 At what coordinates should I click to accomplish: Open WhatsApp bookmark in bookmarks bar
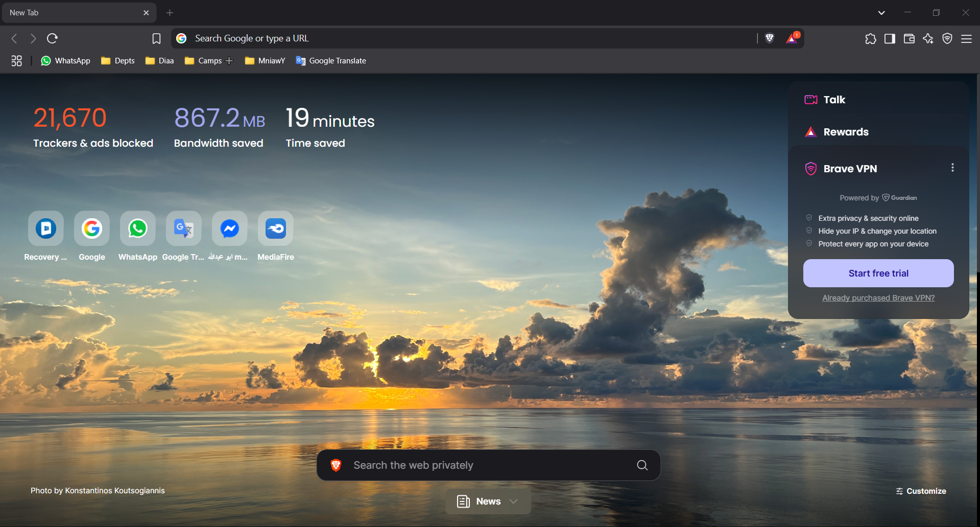click(x=65, y=61)
